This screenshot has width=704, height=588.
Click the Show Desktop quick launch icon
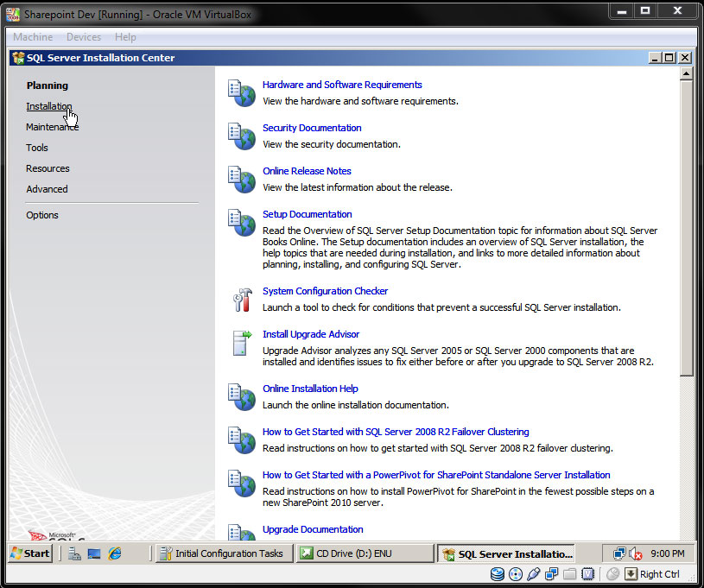pyautogui.click(x=94, y=553)
